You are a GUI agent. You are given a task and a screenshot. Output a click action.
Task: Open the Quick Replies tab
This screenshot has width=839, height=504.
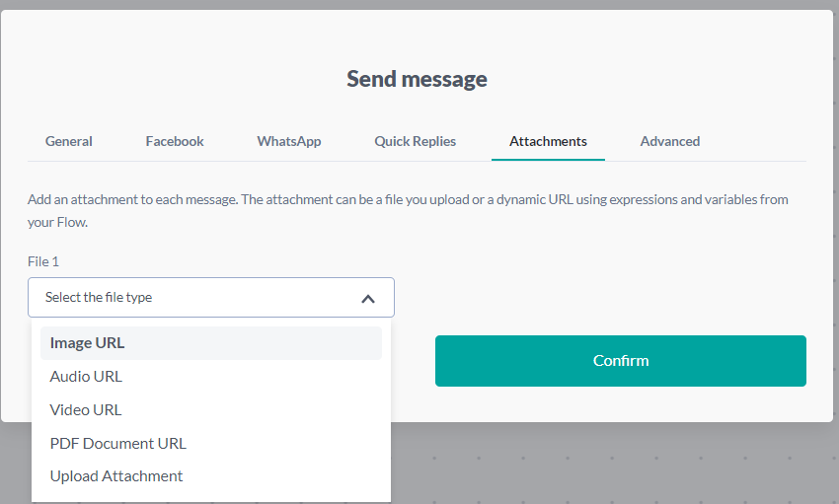[415, 141]
